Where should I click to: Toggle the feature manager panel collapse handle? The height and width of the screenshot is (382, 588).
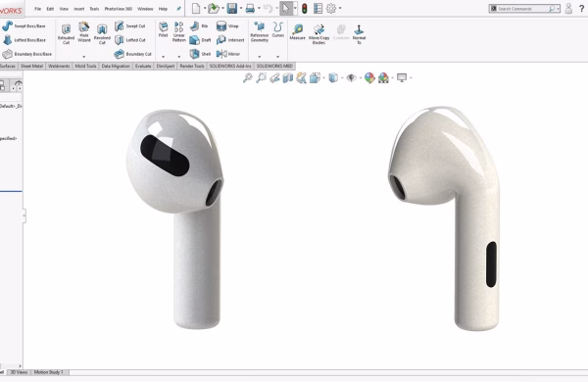click(24, 215)
